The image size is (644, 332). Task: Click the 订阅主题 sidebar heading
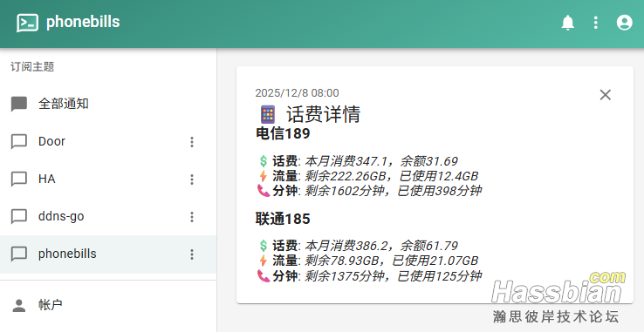[32, 67]
